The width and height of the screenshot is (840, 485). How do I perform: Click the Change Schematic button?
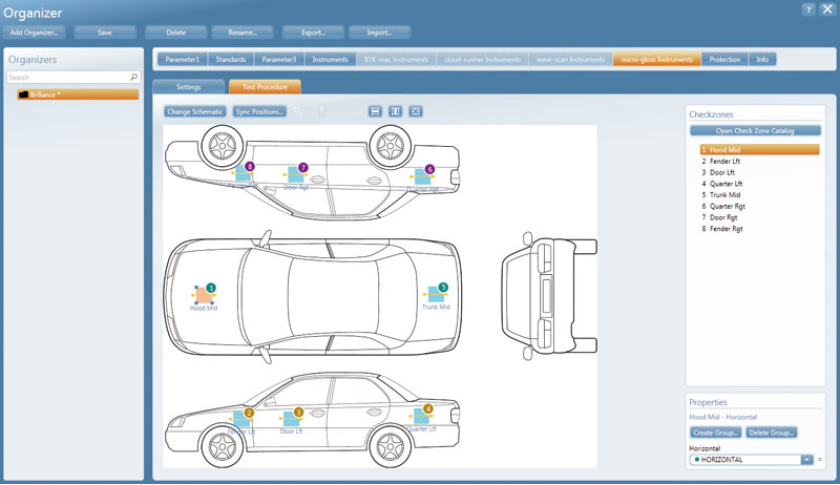click(x=195, y=111)
